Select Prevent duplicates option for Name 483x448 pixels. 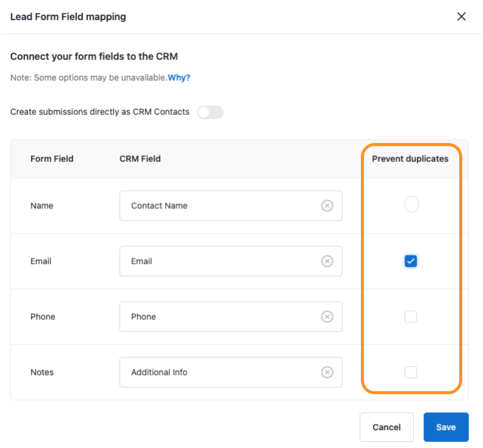click(412, 205)
